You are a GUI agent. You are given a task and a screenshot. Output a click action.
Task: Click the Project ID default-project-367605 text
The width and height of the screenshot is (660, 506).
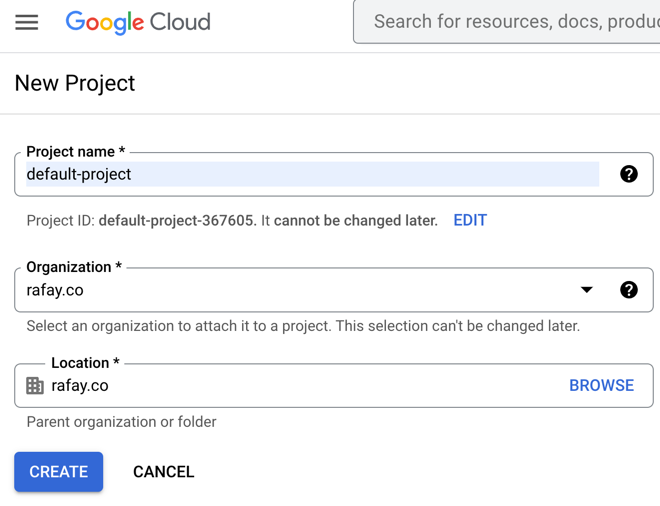[176, 221]
